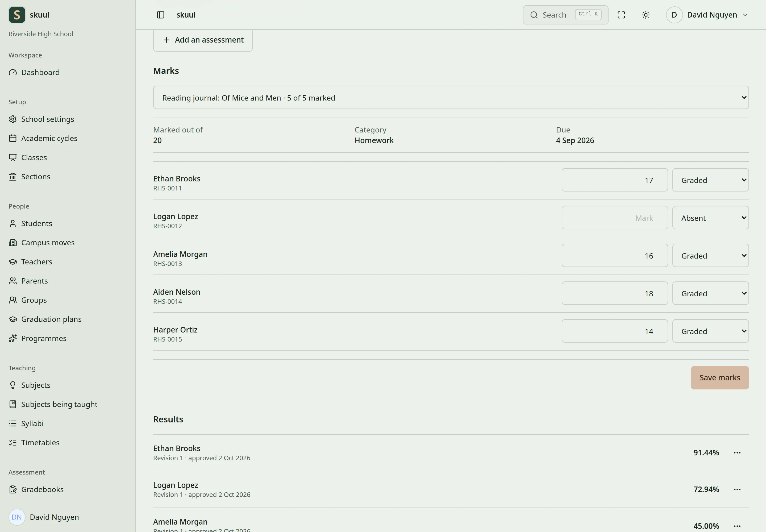
Task: Open Classes presentation icon
Action: tap(13, 157)
